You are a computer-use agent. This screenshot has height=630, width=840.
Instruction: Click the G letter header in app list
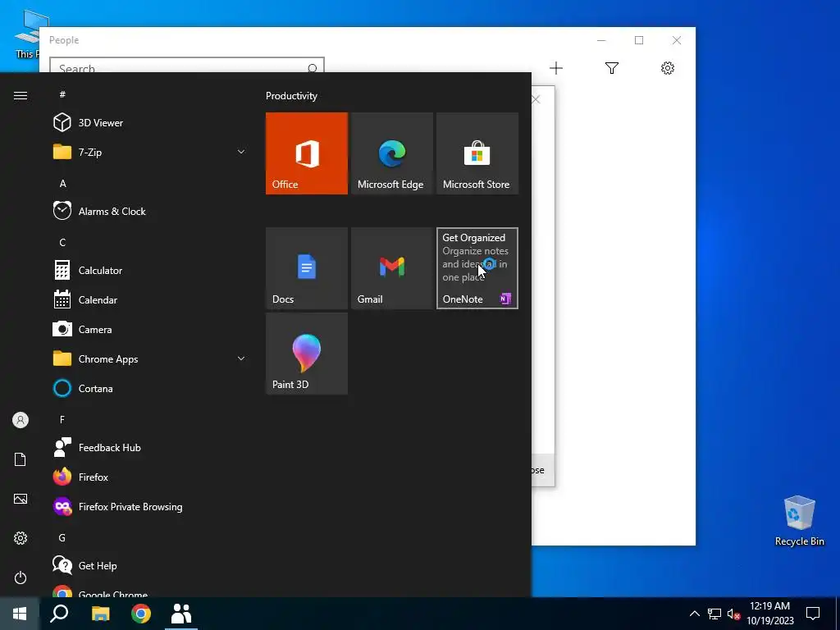coord(62,537)
